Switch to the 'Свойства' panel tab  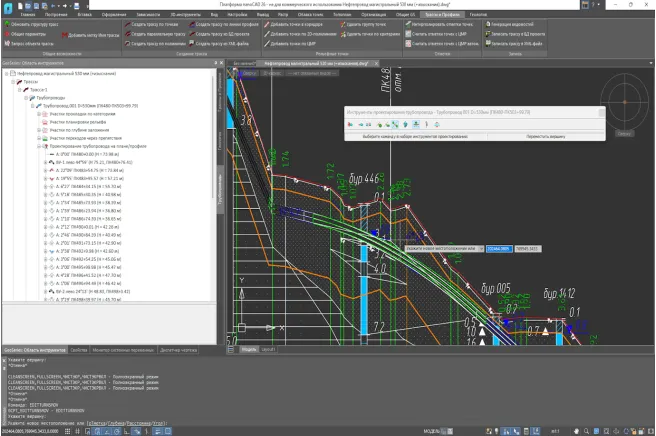79,350
